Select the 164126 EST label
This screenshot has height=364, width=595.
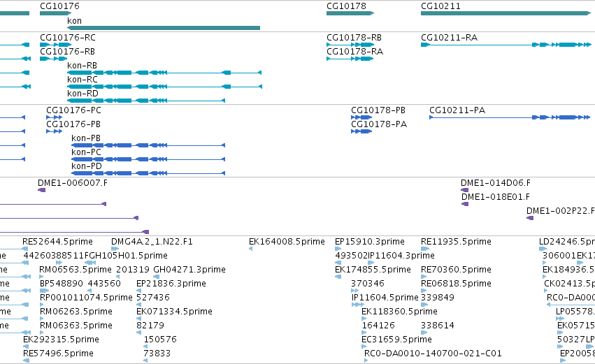378,326
